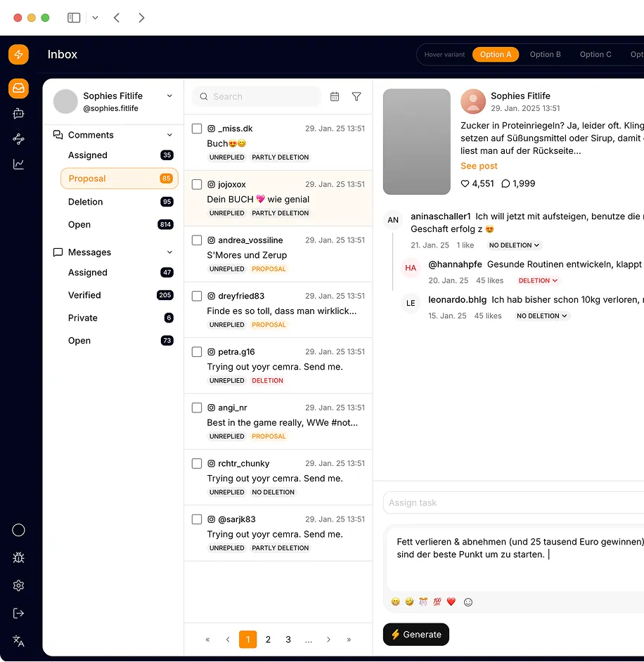Go to next page arrow
Viewport: 644px width, 662px height.
click(x=328, y=640)
